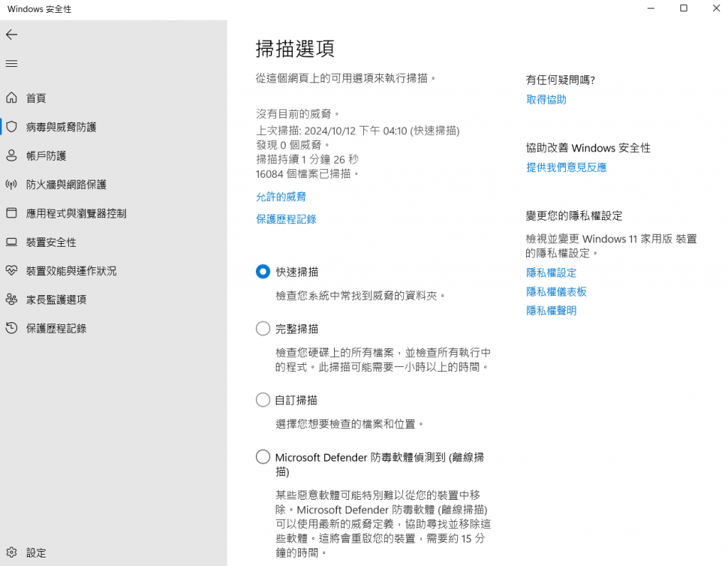Click the person icon for 帳戶防護
Image resolution: width=728 pixels, height=566 pixels.
(11, 155)
